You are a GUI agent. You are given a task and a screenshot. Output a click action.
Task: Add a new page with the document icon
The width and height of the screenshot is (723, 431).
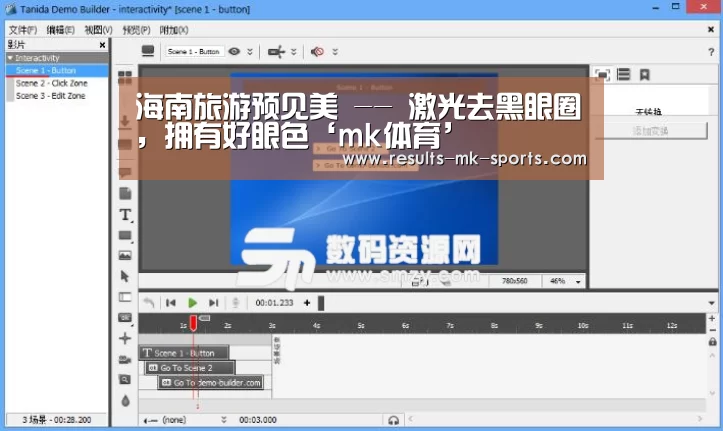[x=125, y=193]
